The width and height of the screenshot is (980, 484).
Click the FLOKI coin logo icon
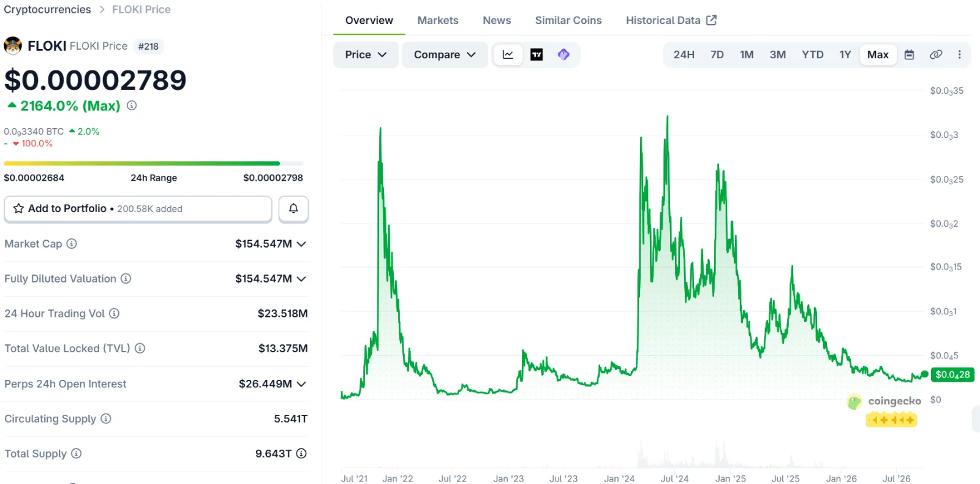(x=13, y=46)
